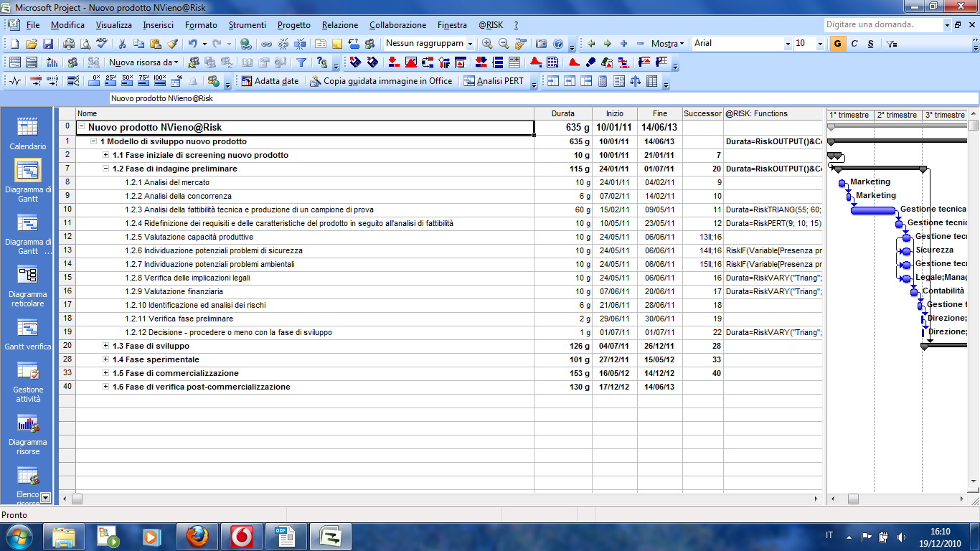
Task: Collapse 1.2 Fase di indagine preliminare
Action: (x=106, y=169)
